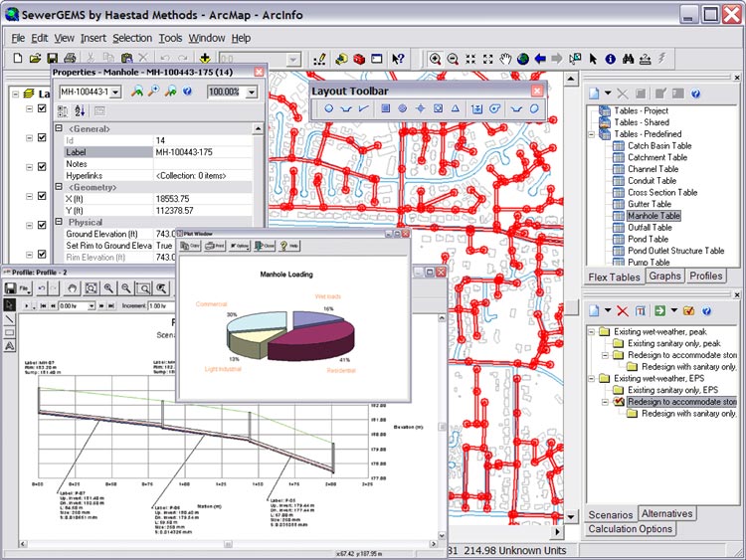Click the Print icon in the main toolbar
The width and height of the screenshot is (746, 560).
[x=70, y=58]
